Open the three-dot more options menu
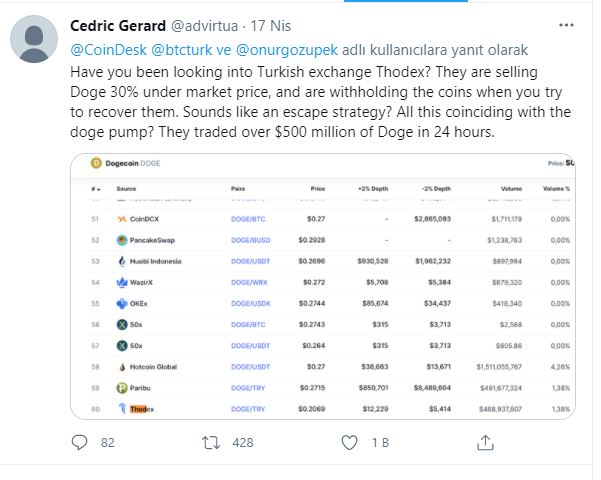 pyautogui.click(x=566, y=25)
